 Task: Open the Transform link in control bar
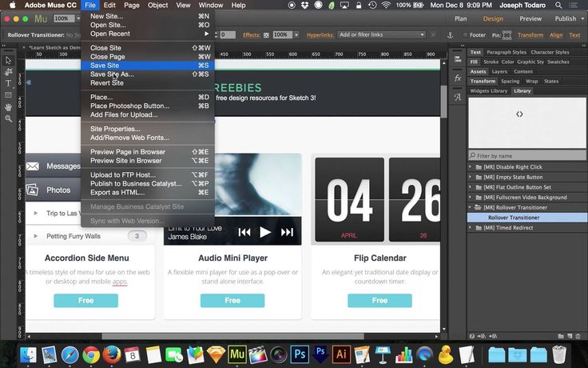pos(530,35)
